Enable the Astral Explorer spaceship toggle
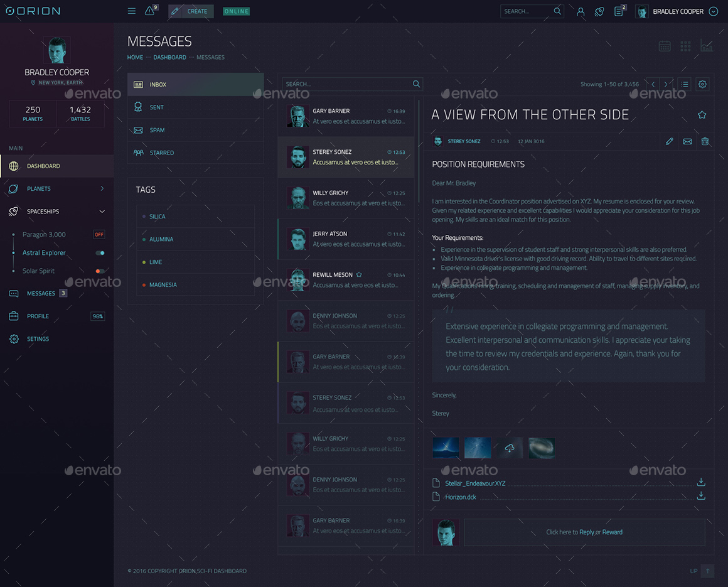The height and width of the screenshot is (587, 728). (x=100, y=252)
